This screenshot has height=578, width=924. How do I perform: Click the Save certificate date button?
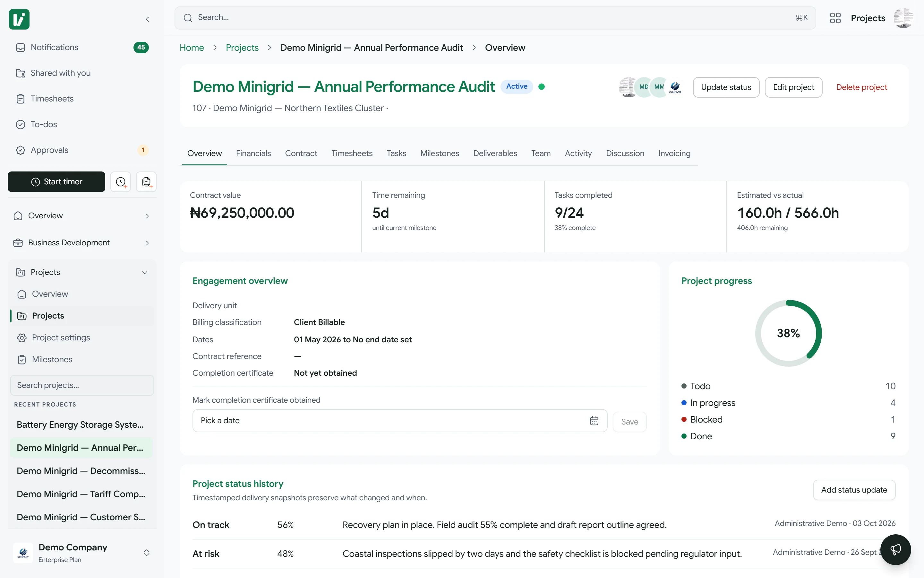point(629,422)
